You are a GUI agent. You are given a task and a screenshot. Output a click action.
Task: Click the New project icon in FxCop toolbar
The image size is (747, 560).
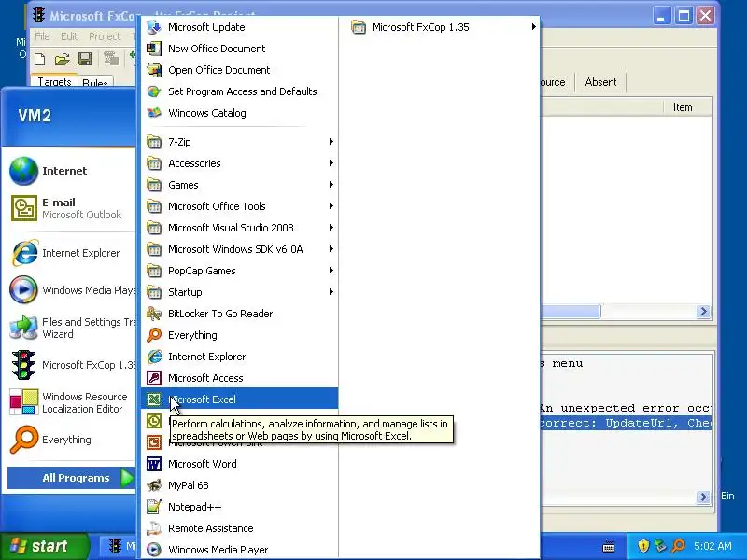coord(40,59)
